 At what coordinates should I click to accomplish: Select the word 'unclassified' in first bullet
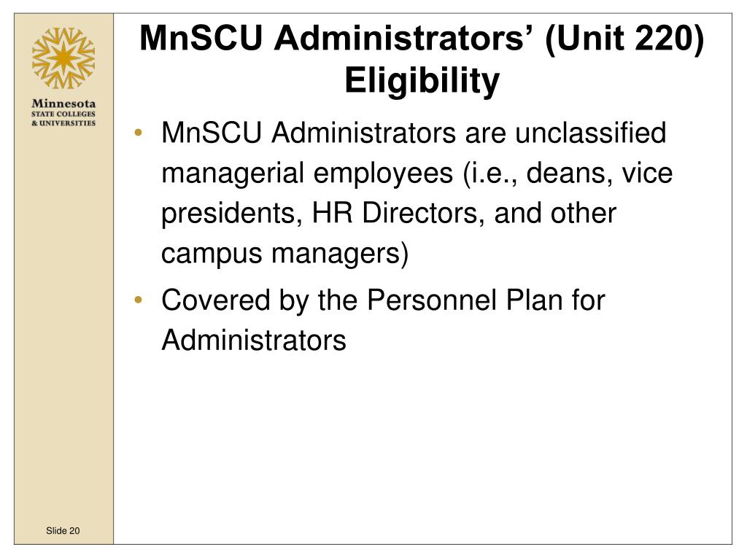pyautogui.click(x=590, y=133)
